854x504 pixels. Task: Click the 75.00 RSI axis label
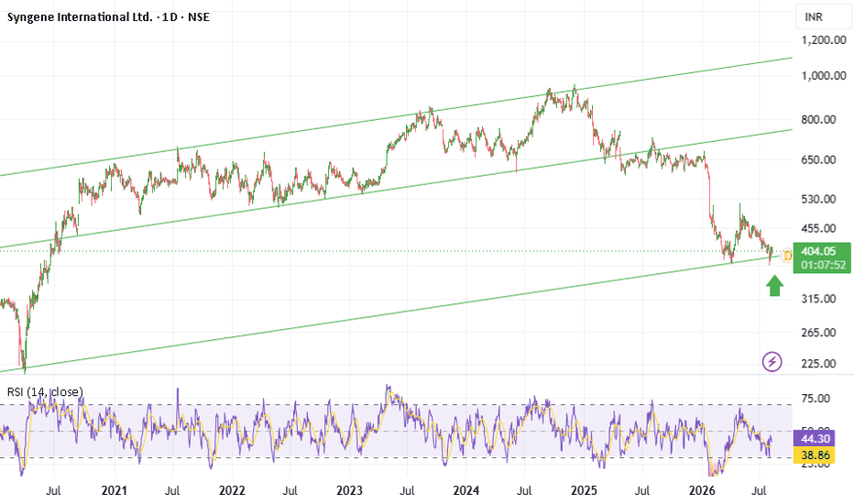pyautogui.click(x=816, y=399)
